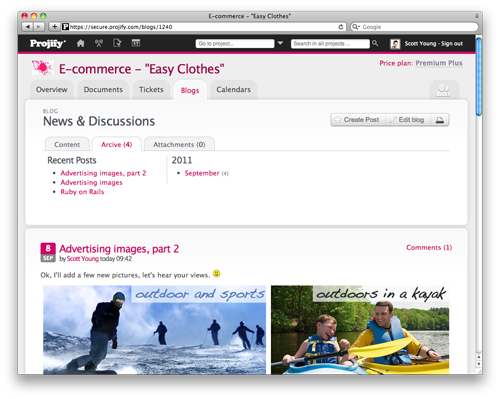Click the print icon beside Edit blog
This screenshot has height=399, width=500.
440,120
